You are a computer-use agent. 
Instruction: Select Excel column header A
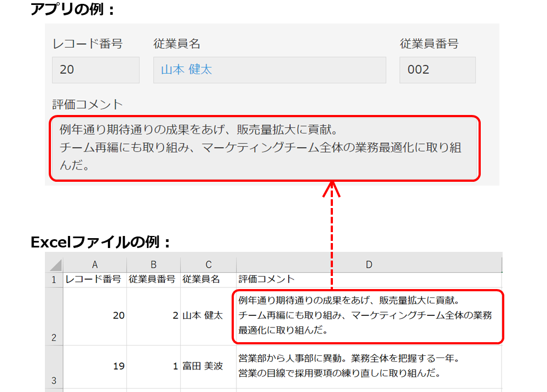pyautogui.click(x=95, y=263)
